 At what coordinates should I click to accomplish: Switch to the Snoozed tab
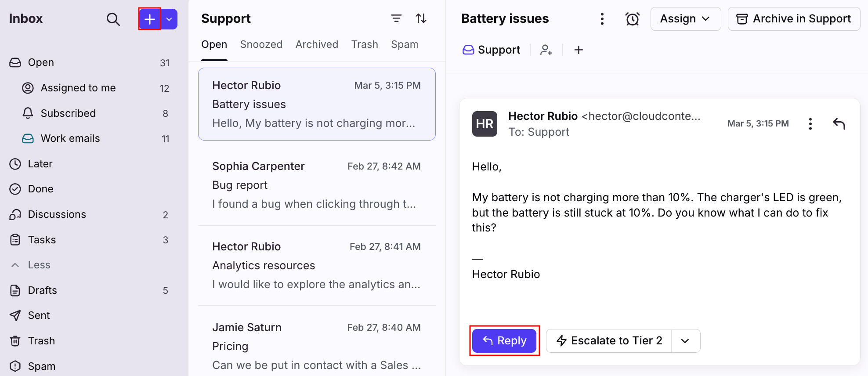[x=261, y=44]
